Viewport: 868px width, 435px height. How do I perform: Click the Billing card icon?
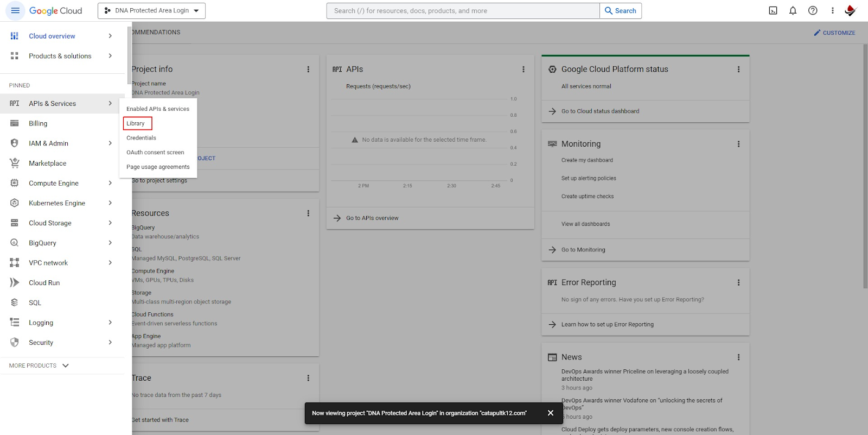15,123
